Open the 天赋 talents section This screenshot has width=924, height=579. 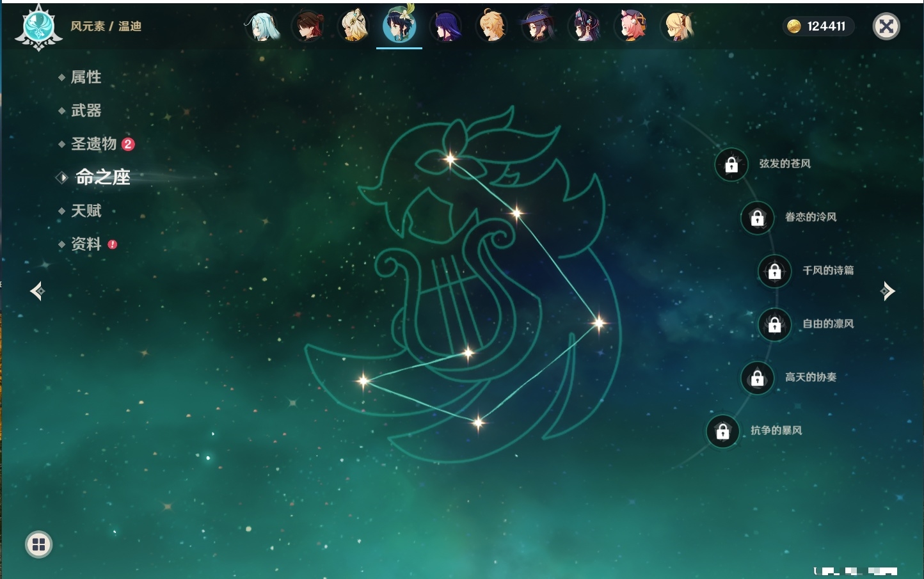(x=86, y=210)
